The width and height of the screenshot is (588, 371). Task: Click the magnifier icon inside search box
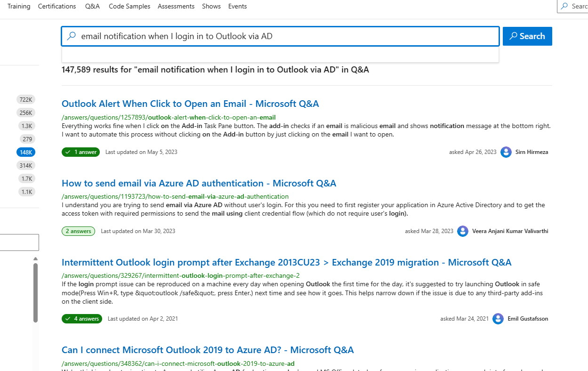(71, 36)
